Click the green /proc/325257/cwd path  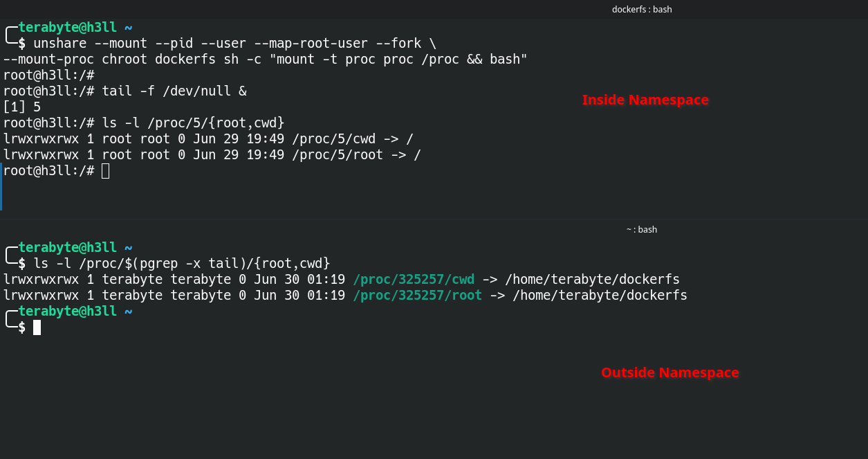point(414,280)
